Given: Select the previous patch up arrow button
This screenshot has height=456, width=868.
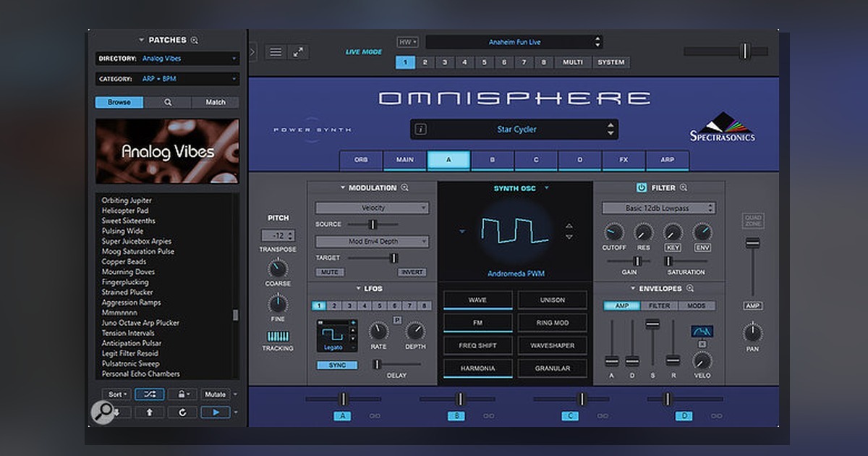Looking at the screenshot, I should coord(150,412).
